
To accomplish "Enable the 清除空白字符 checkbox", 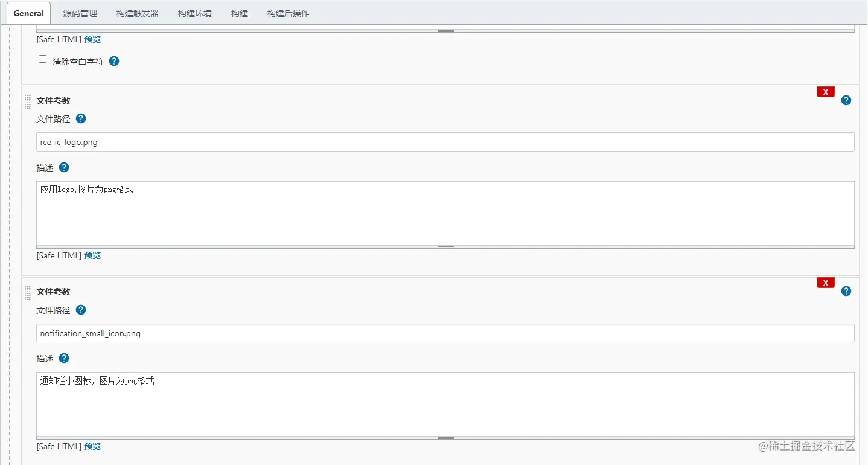I will 43,59.
